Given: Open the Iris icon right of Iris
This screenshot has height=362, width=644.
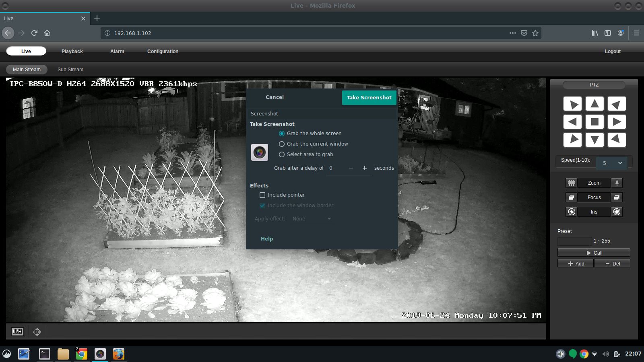Looking at the screenshot, I should pyautogui.click(x=617, y=212).
